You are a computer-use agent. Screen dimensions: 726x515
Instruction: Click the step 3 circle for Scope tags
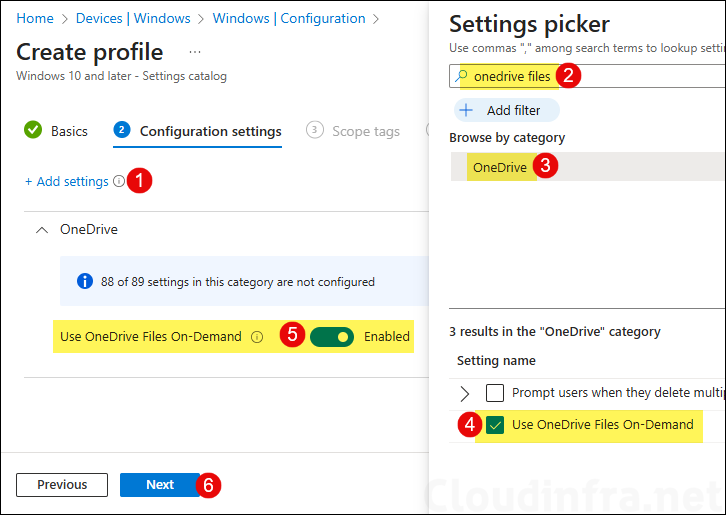[314, 130]
